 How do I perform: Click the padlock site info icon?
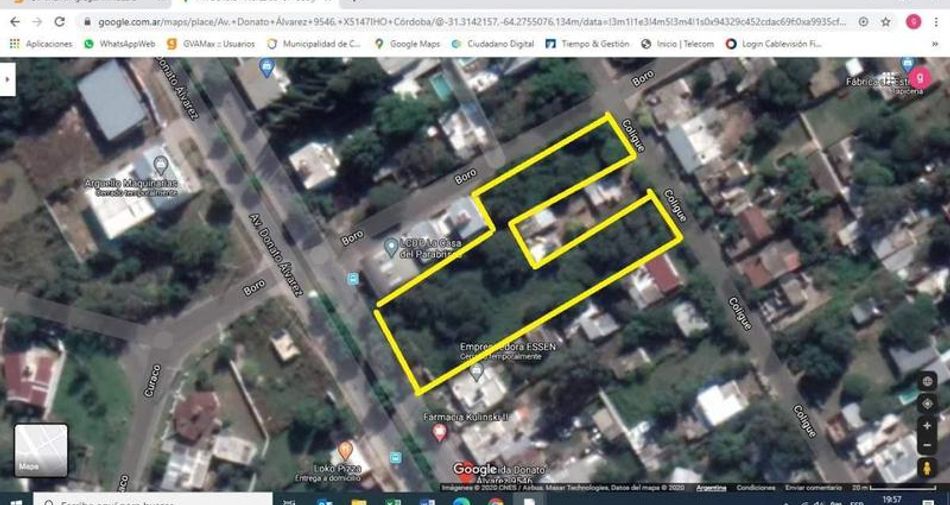tap(87, 22)
